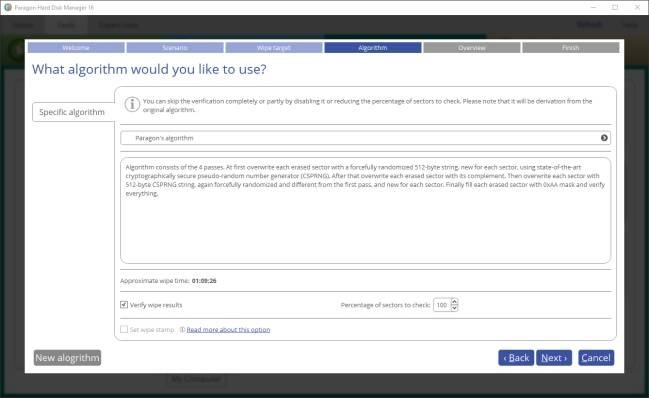Toggle the Set wipe stamp checkbox

point(124,329)
